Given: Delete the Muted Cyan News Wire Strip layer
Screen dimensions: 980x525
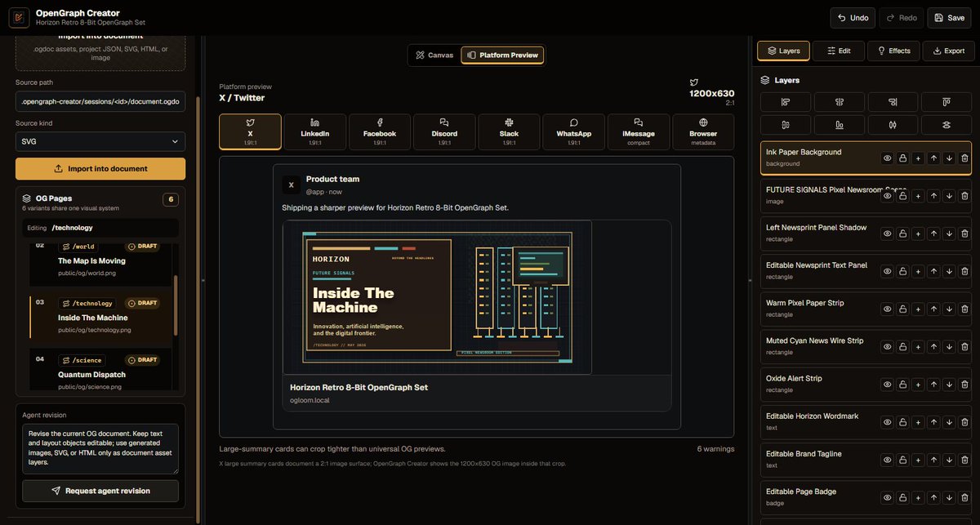Looking at the screenshot, I should [964, 347].
